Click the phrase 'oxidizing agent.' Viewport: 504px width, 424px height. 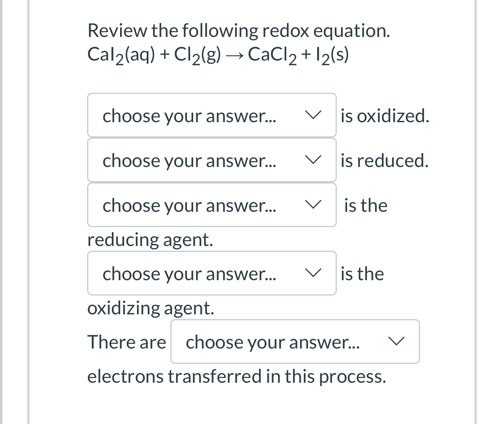pyautogui.click(x=151, y=308)
